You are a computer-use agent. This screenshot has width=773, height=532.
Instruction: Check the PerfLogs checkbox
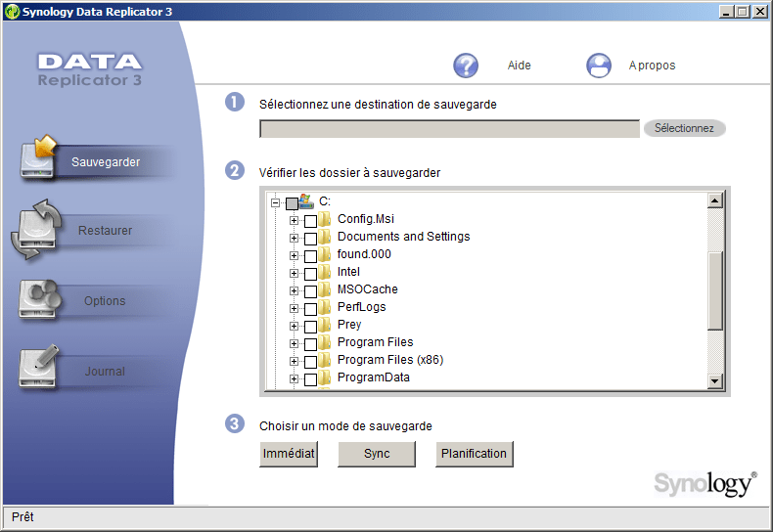[310, 309]
